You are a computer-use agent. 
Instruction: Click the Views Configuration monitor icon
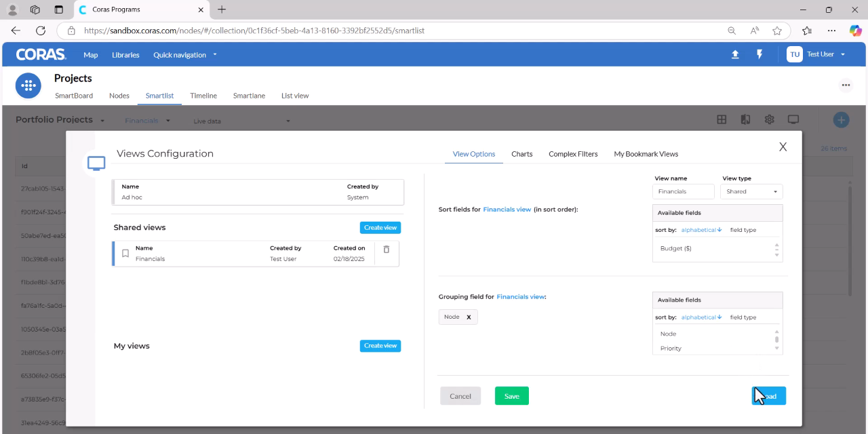(97, 163)
